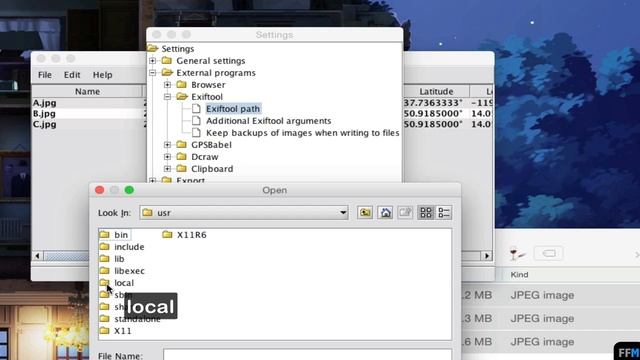Collapse the Exiftool node
This screenshot has height=360, width=640.
pos(167,97)
